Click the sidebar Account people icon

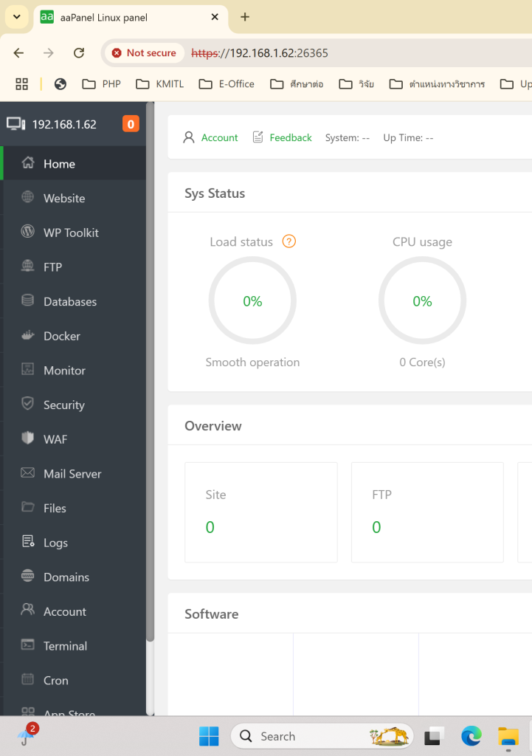coord(28,611)
